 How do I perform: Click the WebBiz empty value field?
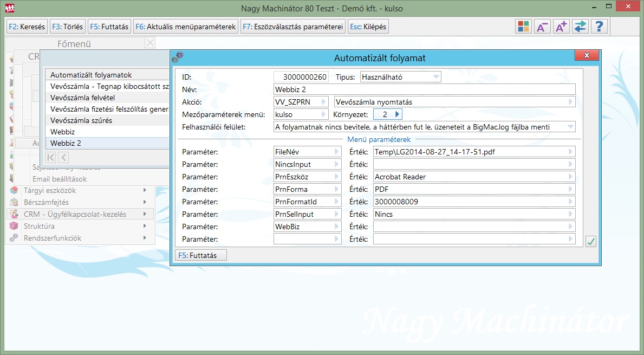click(x=474, y=227)
